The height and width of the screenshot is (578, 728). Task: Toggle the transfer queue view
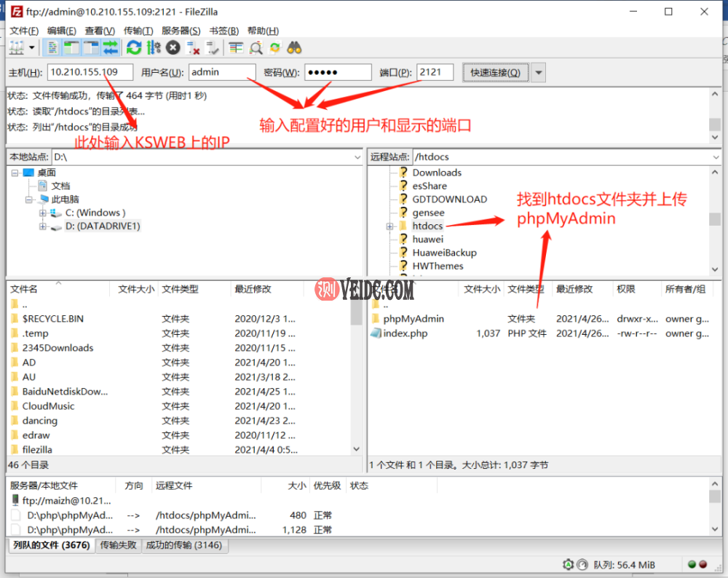click(x=110, y=48)
